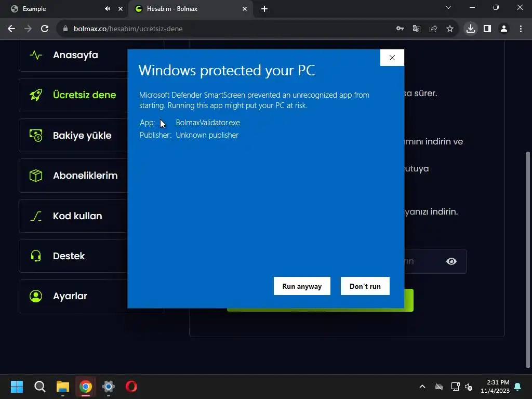Click the code icon beside Kod kullan

[36, 216]
